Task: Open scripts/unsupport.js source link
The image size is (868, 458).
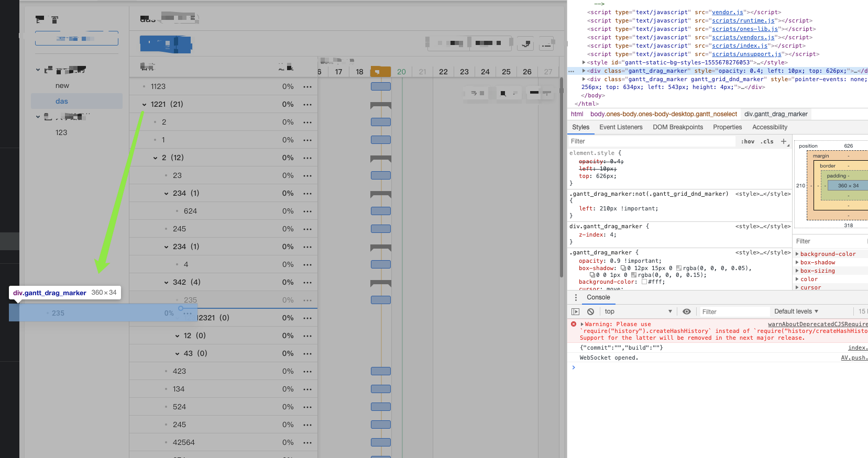Action: pyautogui.click(x=746, y=54)
